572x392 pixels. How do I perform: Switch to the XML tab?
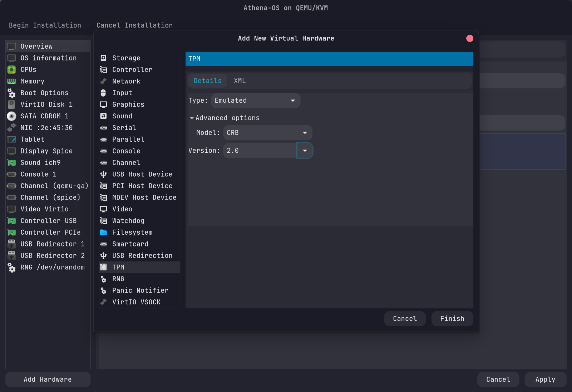point(240,81)
